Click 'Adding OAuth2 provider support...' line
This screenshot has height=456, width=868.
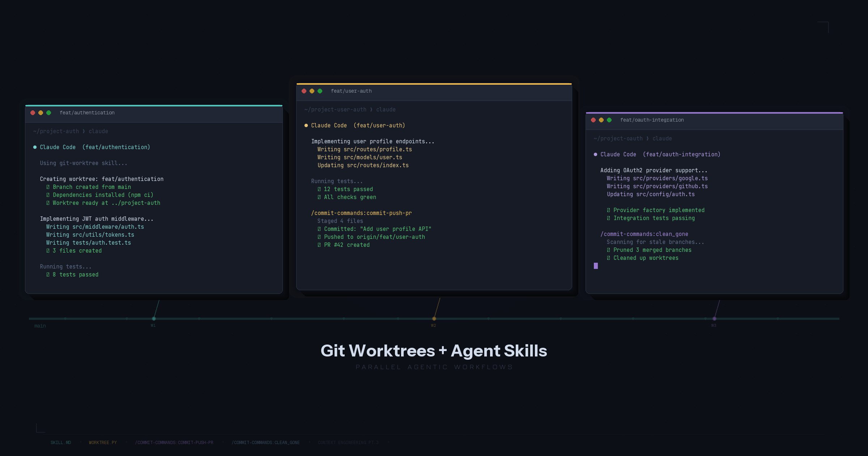(654, 170)
